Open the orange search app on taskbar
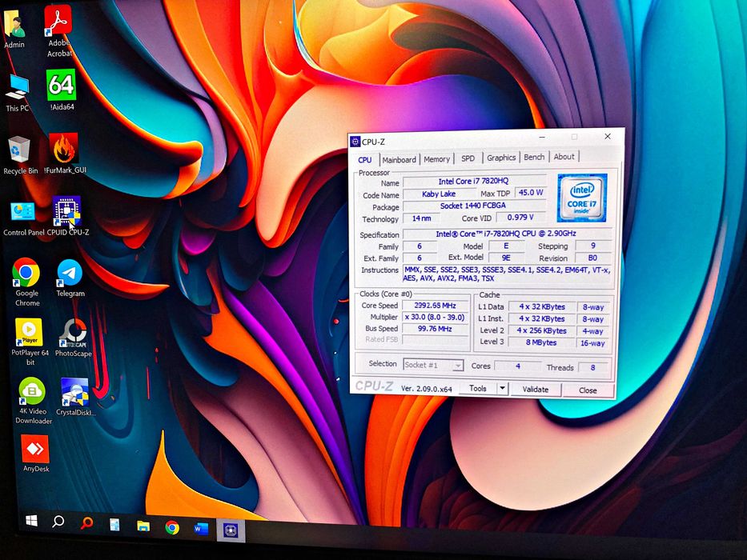747x560 pixels. [x=86, y=523]
